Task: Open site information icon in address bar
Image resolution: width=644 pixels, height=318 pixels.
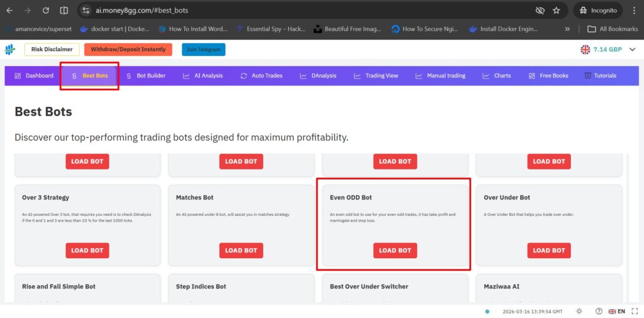Action: (x=86, y=11)
